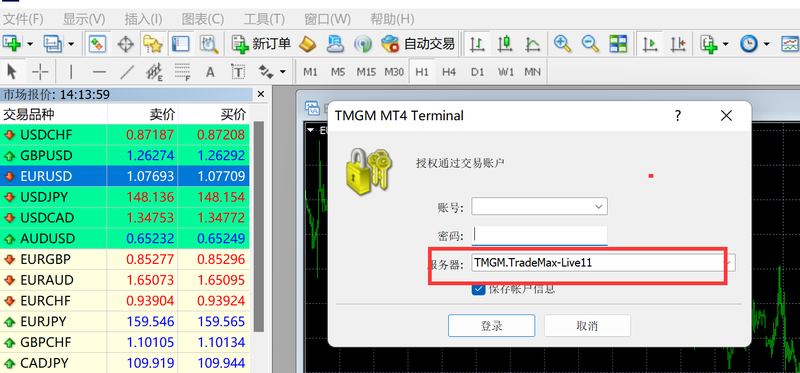Switch to bar chart icon
The image size is (800, 373).
coord(477,44)
